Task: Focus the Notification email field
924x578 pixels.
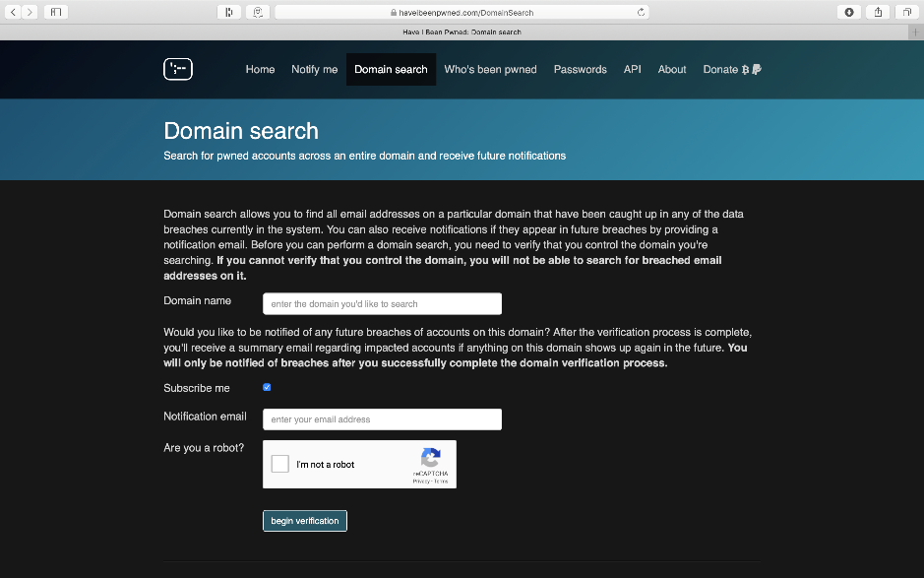Action: pyautogui.click(x=382, y=419)
